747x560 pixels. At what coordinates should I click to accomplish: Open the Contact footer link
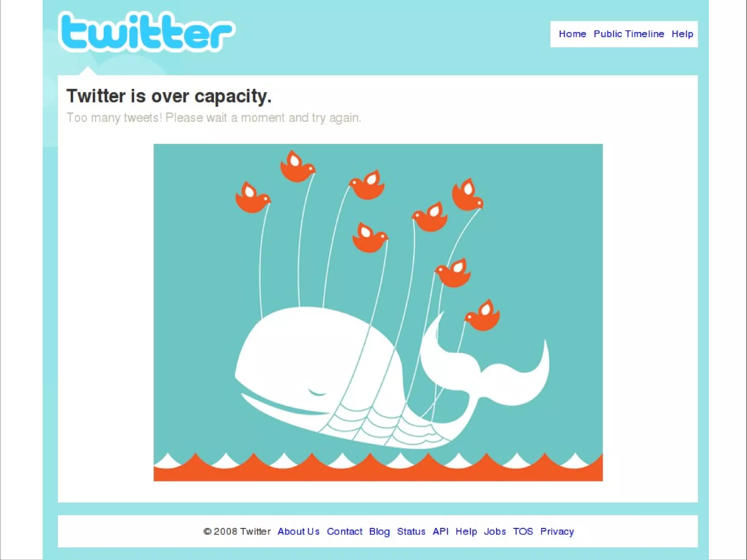point(344,531)
